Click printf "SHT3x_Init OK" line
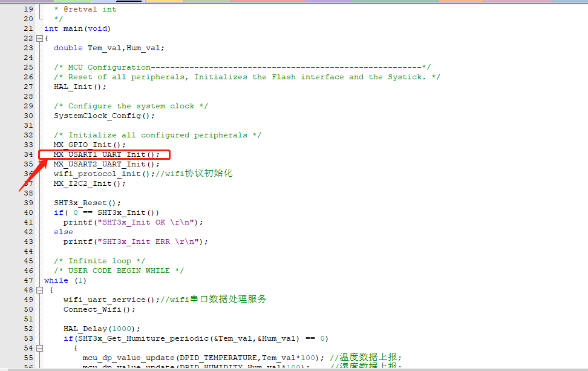Image resolution: width=588 pixels, height=371 pixels. tap(133, 223)
